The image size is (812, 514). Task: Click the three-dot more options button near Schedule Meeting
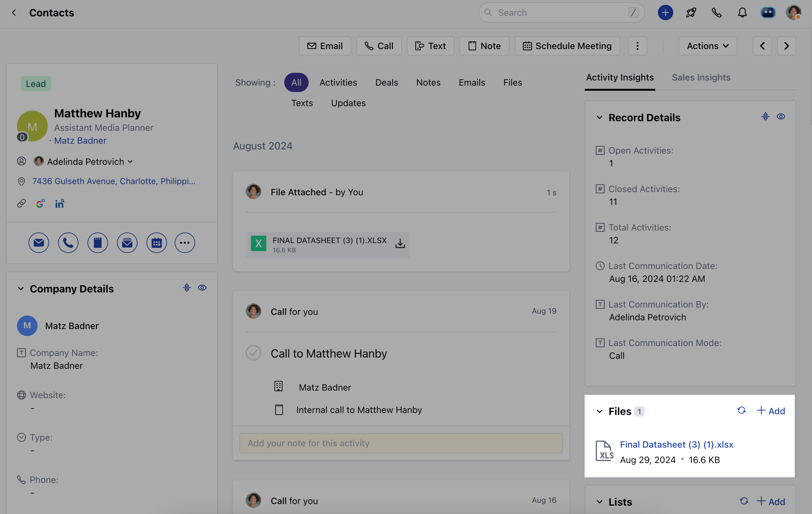[x=637, y=46]
